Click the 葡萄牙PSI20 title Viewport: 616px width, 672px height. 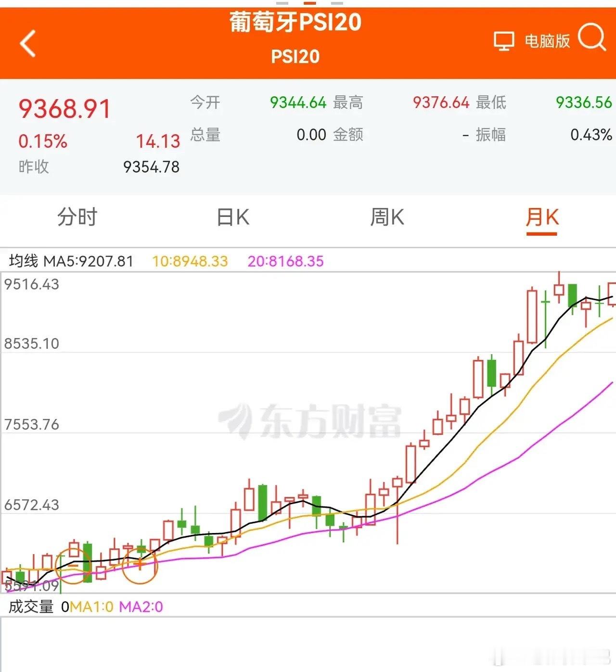[x=295, y=22]
